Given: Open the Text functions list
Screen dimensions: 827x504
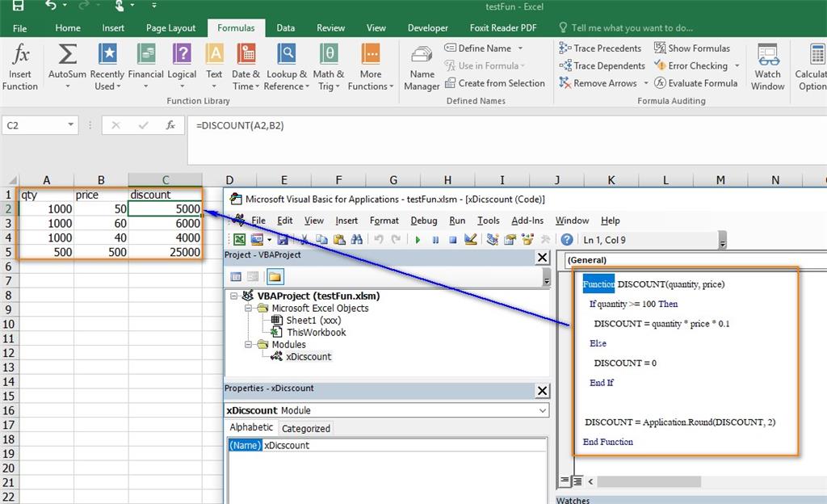Looking at the screenshot, I should tap(214, 67).
